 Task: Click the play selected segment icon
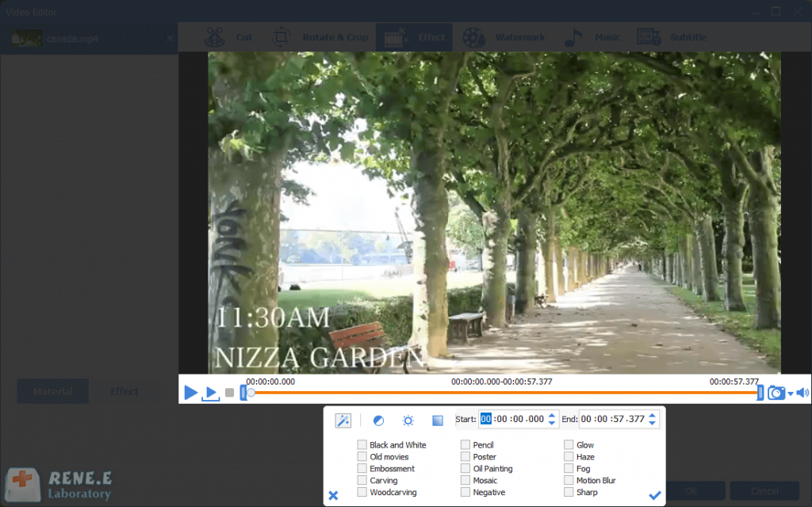tap(210, 393)
